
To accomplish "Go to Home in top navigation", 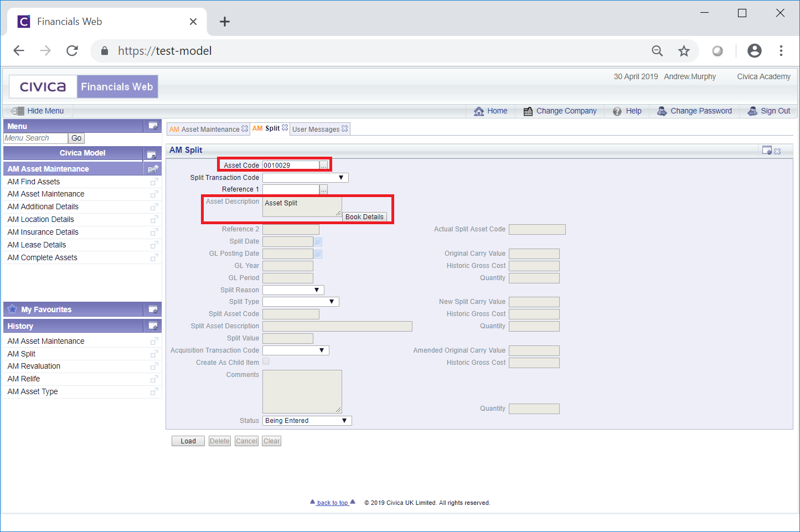I will pos(491,111).
